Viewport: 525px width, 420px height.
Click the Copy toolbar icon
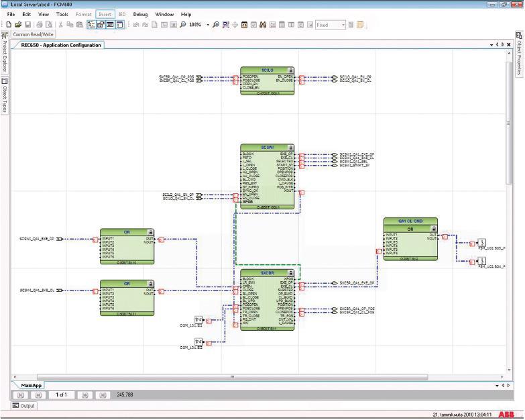pos(70,24)
